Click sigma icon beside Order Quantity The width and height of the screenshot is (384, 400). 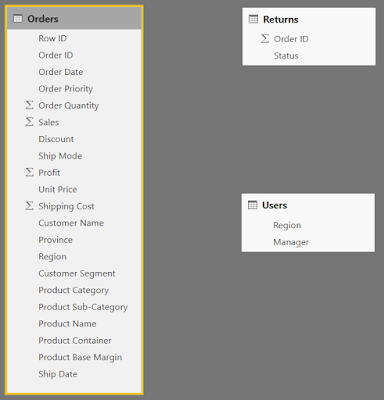pyautogui.click(x=29, y=105)
